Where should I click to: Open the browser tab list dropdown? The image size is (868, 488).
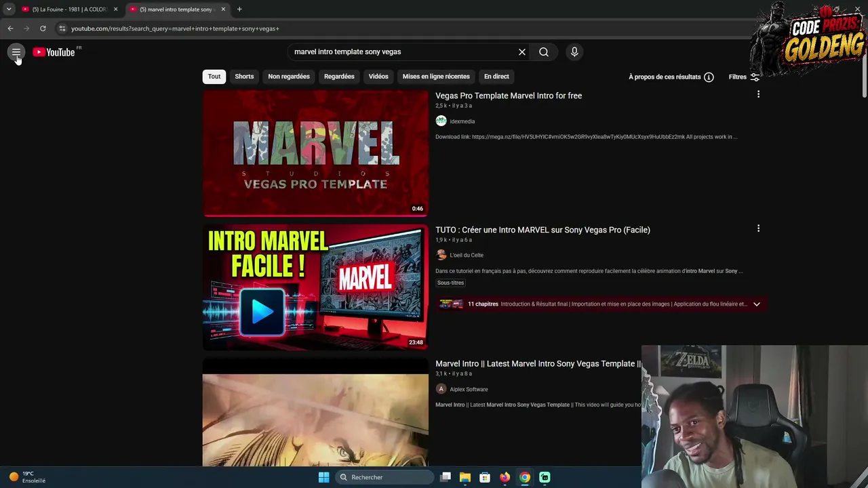[9, 9]
